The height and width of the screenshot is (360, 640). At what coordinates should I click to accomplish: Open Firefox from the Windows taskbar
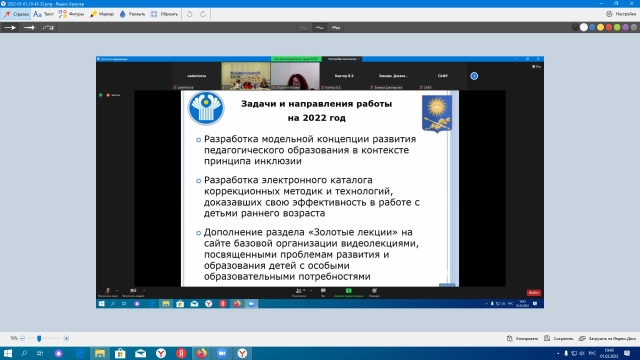pos(202,353)
